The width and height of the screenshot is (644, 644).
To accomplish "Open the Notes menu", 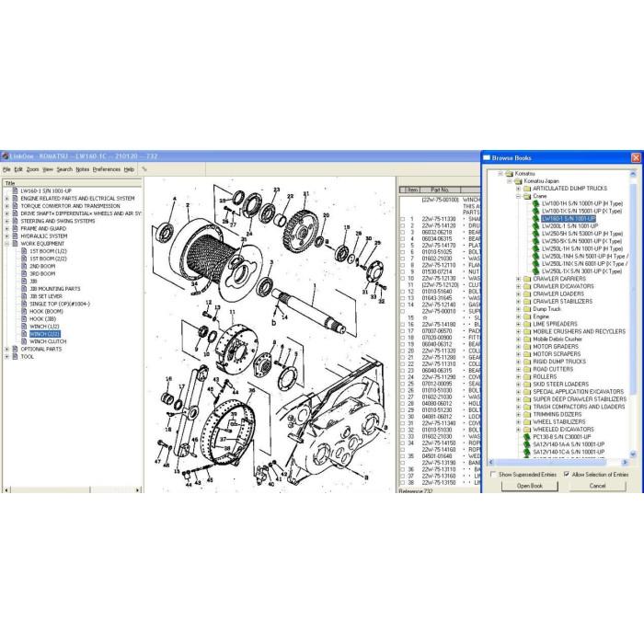I will point(83,169).
